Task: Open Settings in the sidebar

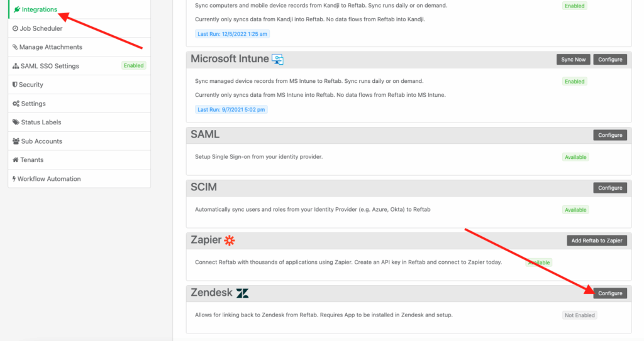Action: point(79,104)
